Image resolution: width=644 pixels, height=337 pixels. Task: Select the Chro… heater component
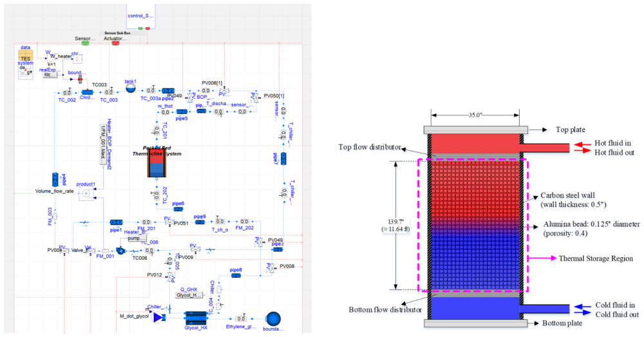click(87, 93)
